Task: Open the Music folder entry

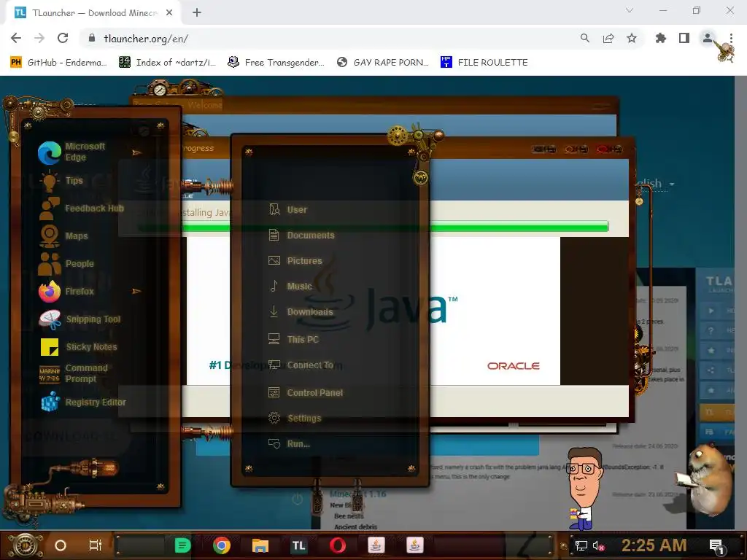Action: (x=290, y=286)
